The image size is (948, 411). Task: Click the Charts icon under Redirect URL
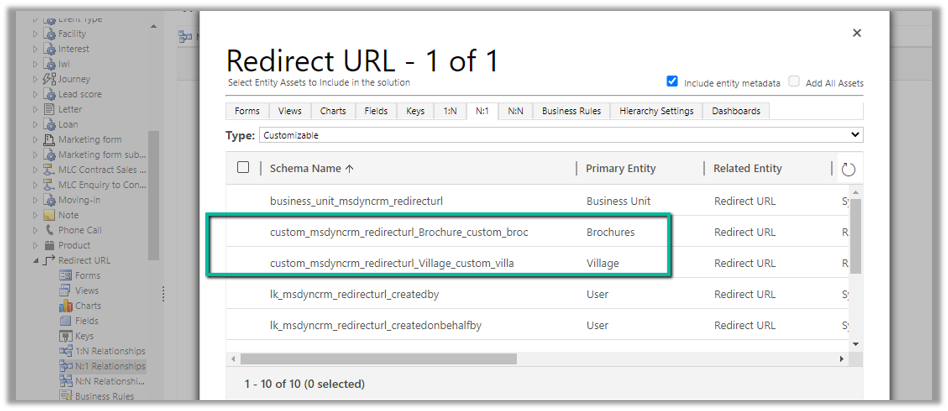tap(66, 306)
